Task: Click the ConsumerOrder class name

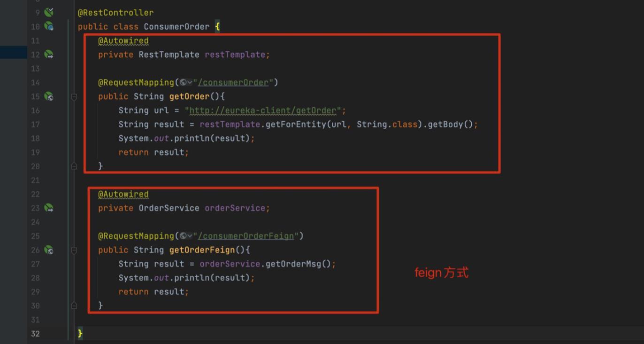Action: point(176,27)
